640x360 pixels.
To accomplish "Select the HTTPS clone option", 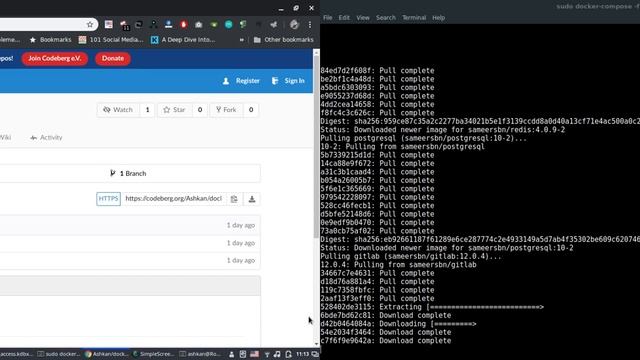I will click(108, 199).
